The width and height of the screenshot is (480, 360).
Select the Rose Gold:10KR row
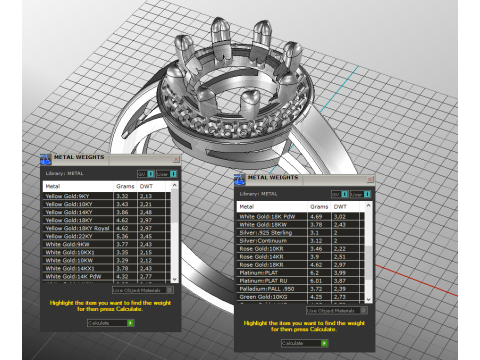301,249
